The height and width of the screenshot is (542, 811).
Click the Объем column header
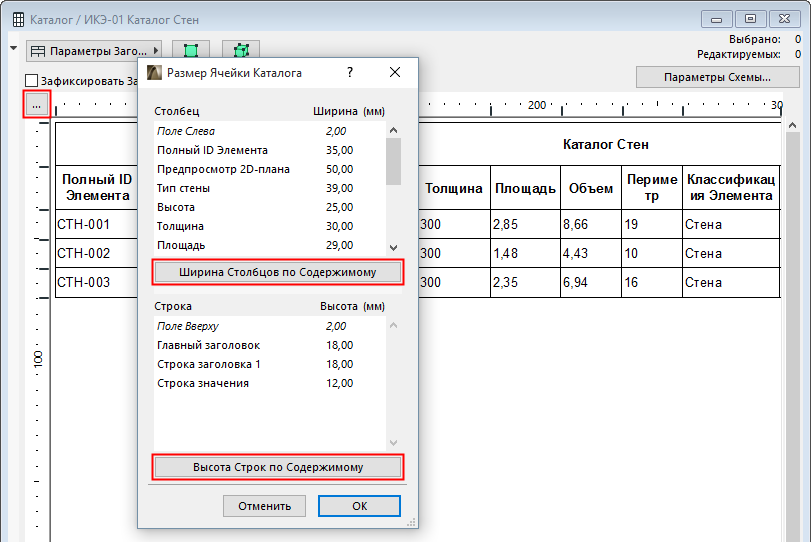coord(591,188)
